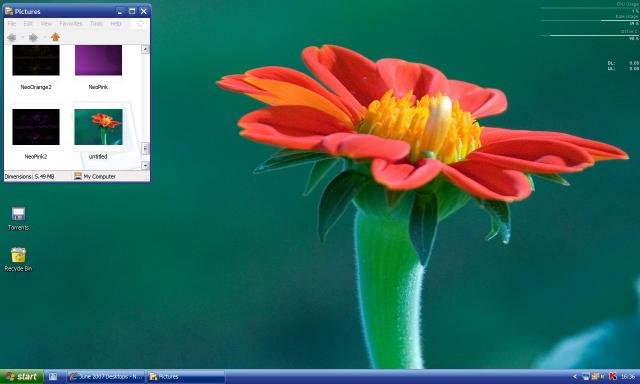The width and height of the screenshot is (640, 384).
Task: Open the File menu in Pictures
Action: pos(12,24)
